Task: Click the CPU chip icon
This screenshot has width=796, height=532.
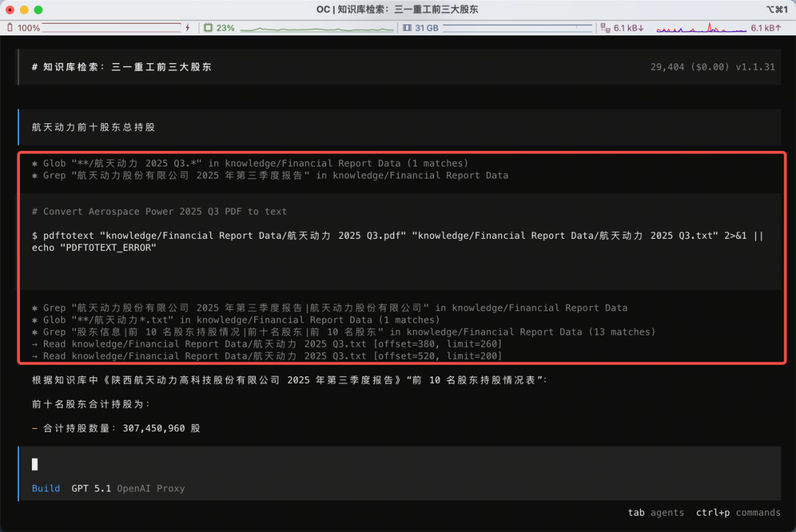Action: tap(209, 28)
